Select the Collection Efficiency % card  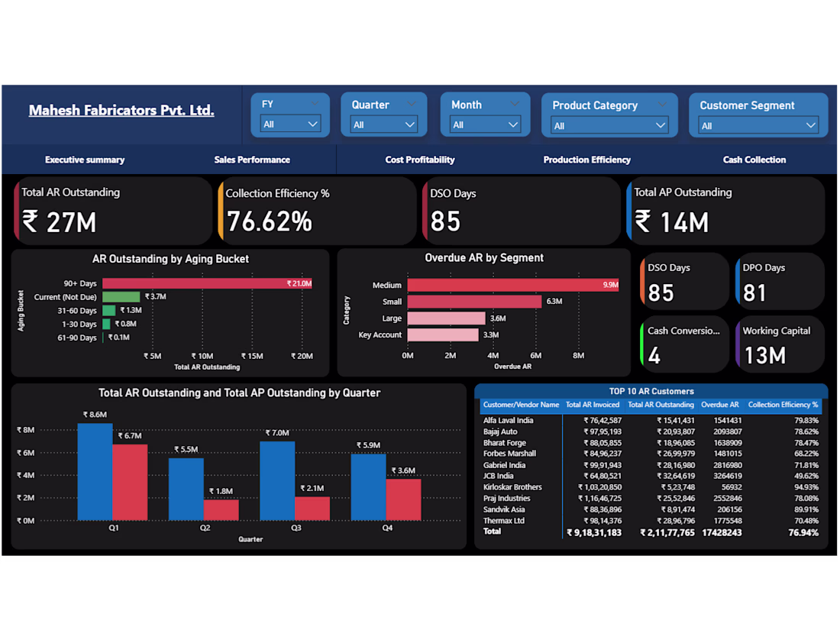click(x=317, y=211)
